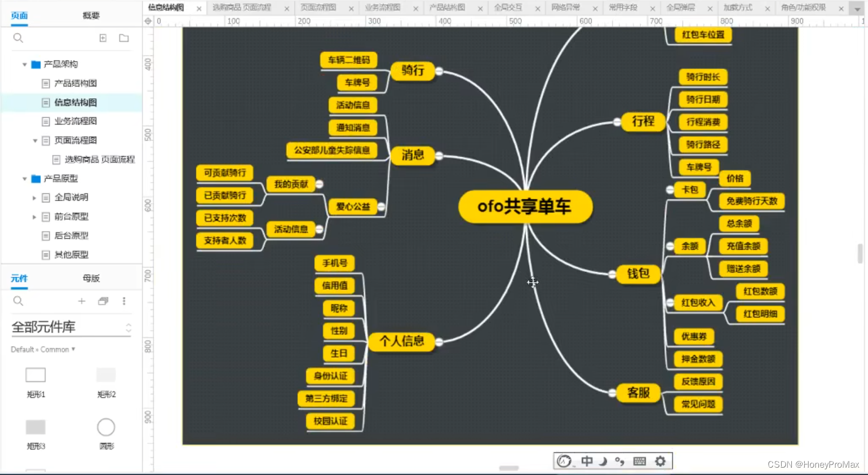Image resolution: width=868 pixels, height=475 pixels.
Task: Open the soft keyboard icon on IME bar
Action: (639, 461)
